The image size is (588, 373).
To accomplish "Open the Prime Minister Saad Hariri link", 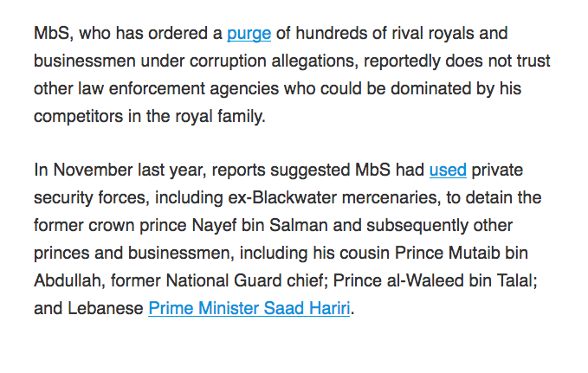I will click(x=249, y=308).
